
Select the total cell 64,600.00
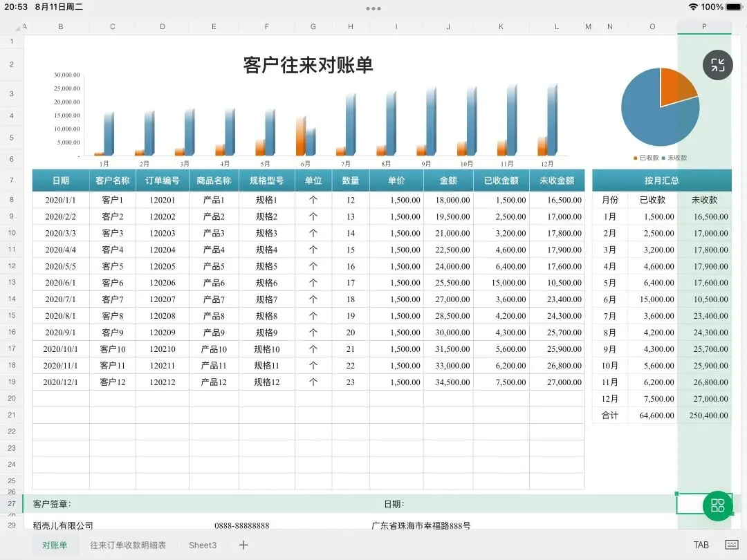pos(653,416)
